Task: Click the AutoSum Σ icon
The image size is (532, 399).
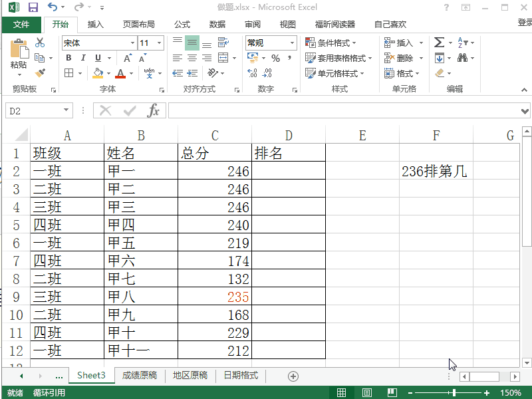Action: coord(439,43)
